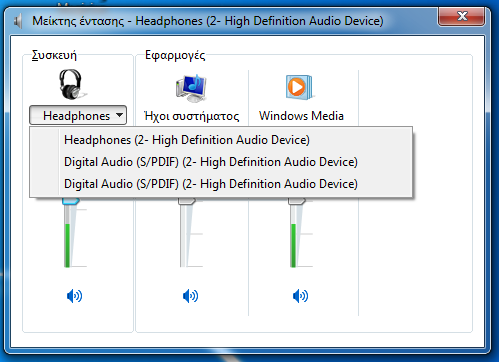Screen dimensions: 499x362
Task: Click the Headphones device icon
Action: pos(72,84)
